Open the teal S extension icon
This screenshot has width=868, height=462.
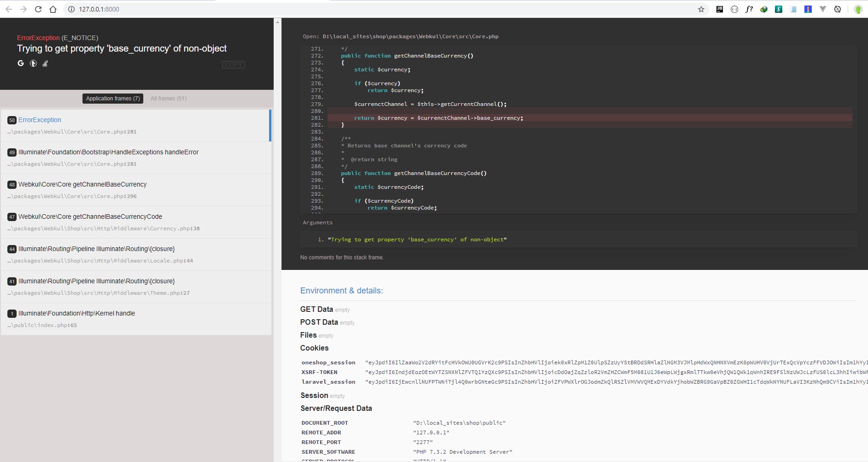pos(779,9)
